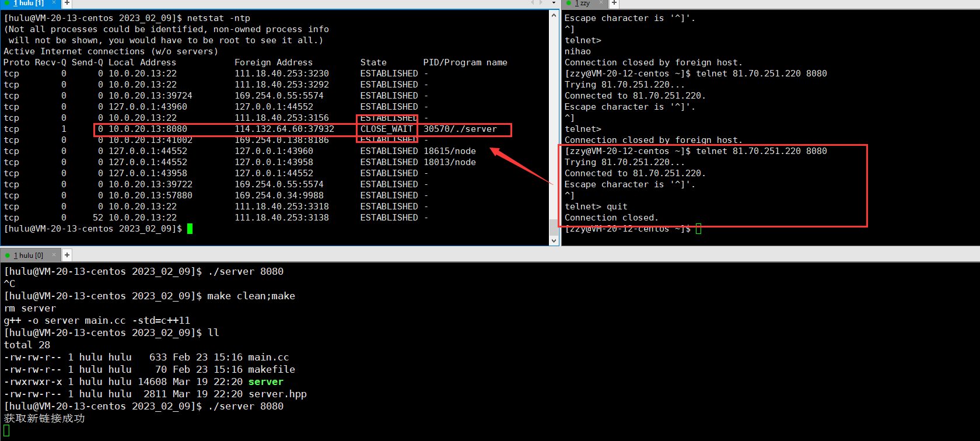Add a new tab next to '1 zzy'

pyautogui.click(x=614, y=3)
